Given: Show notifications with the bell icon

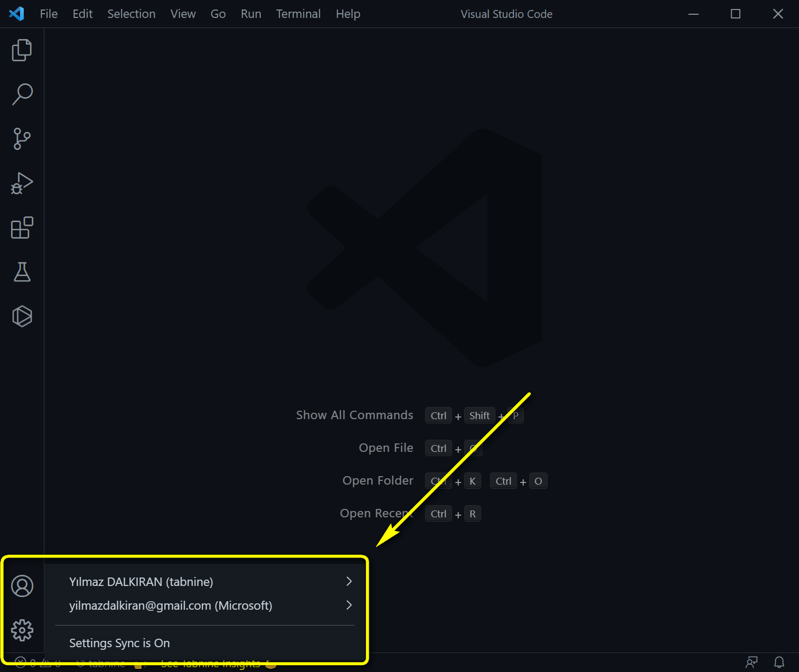Looking at the screenshot, I should 779,662.
